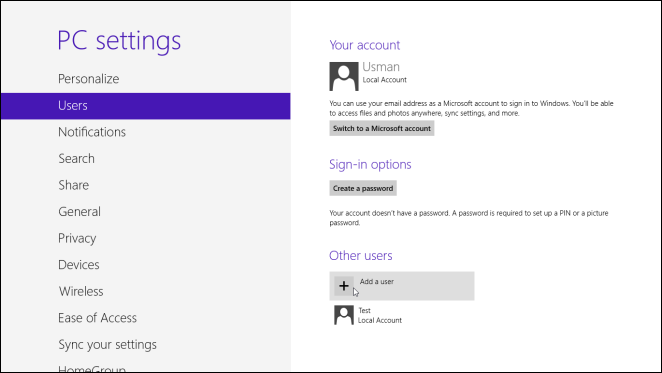This screenshot has width=662, height=373.
Task: Select the Users settings category
Action: [145, 106]
